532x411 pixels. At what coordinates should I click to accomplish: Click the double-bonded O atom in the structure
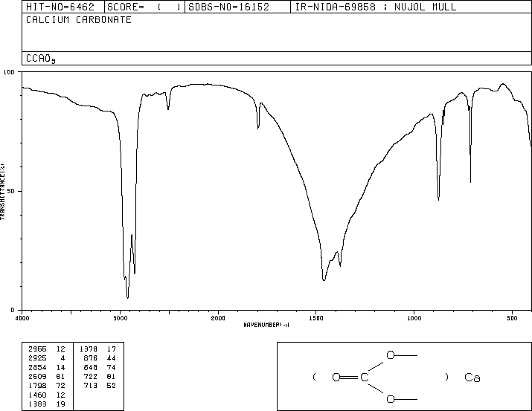[x=336, y=377]
